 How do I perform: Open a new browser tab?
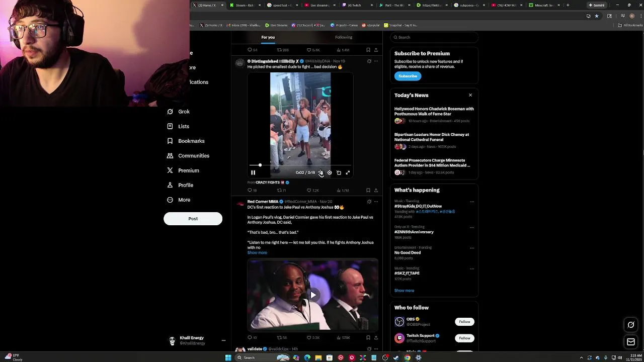coord(568,5)
